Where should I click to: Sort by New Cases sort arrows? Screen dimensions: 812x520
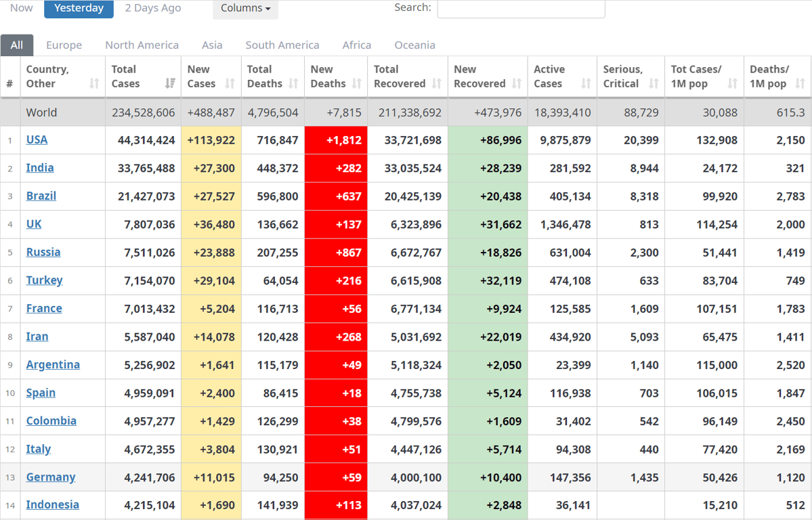click(x=230, y=83)
